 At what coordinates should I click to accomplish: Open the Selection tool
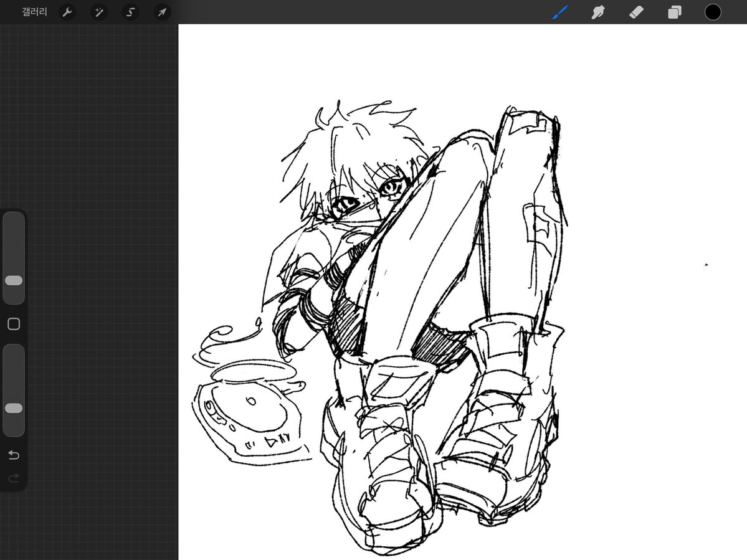[x=131, y=12]
